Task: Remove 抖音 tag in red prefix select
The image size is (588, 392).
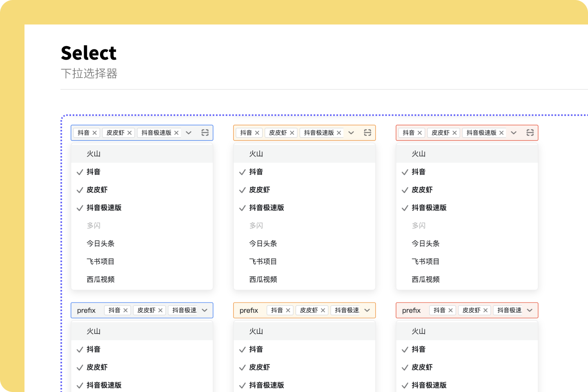Action: point(451,310)
